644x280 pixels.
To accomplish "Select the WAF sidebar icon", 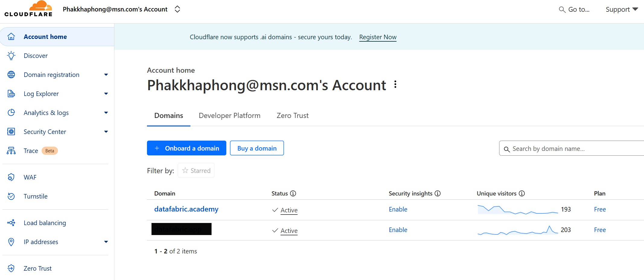I will (x=11, y=177).
